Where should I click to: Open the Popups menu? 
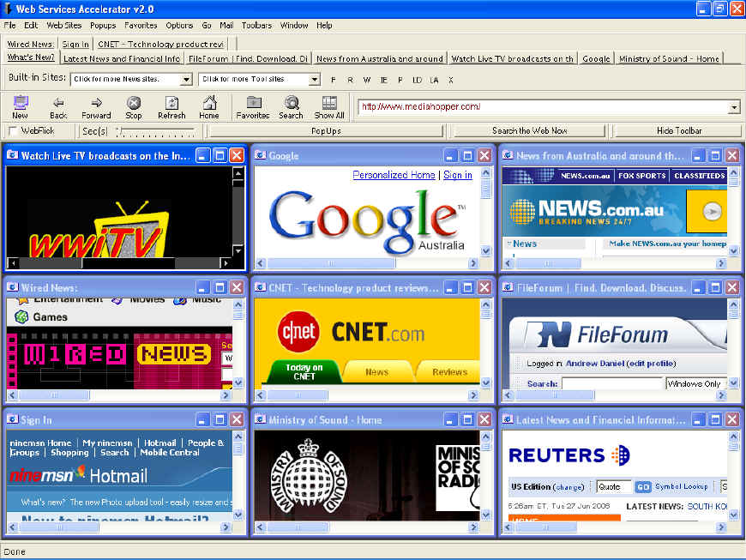103,25
